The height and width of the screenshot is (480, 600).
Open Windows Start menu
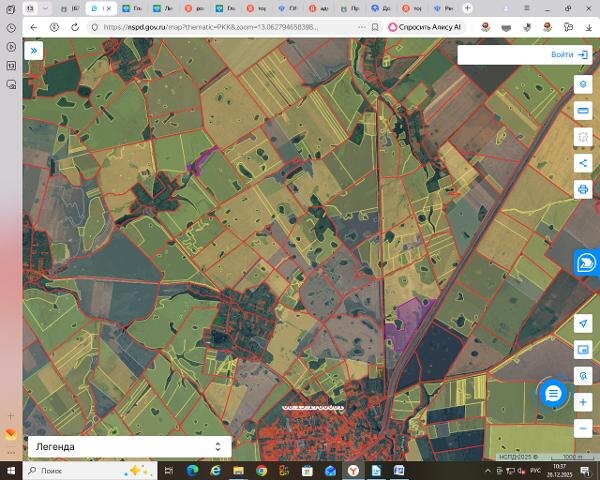(11, 469)
